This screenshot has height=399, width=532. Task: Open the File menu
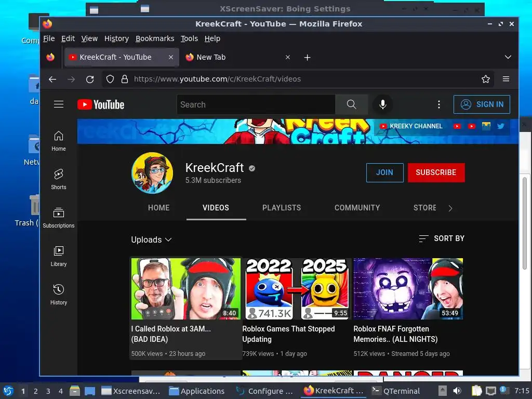(x=49, y=38)
